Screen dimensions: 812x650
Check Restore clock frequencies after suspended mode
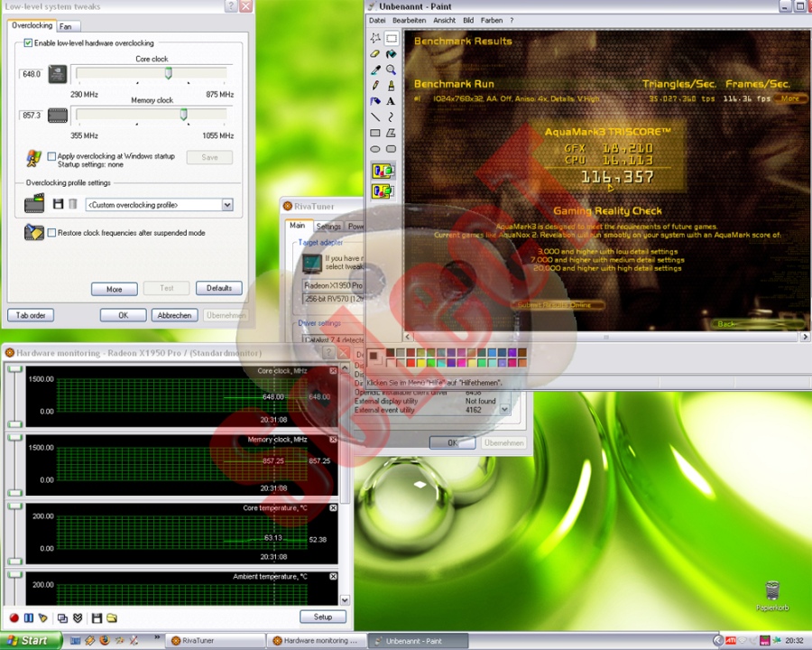[x=51, y=233]
